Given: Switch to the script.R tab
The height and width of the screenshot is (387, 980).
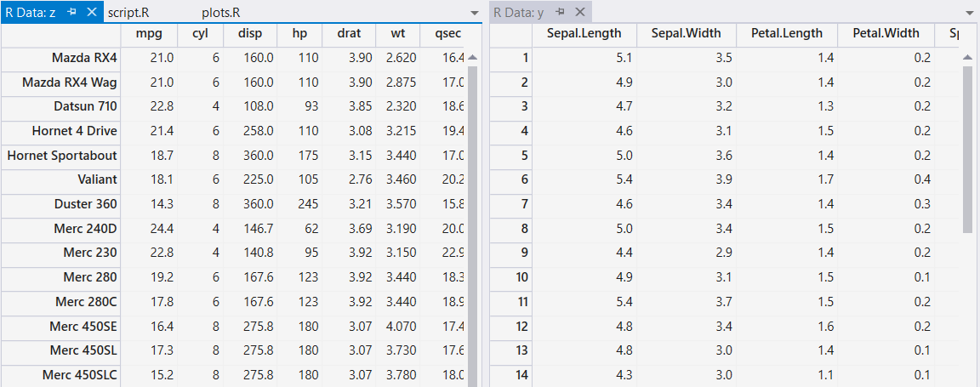Looking at the screenshot, I should click(x=128, y=13).
